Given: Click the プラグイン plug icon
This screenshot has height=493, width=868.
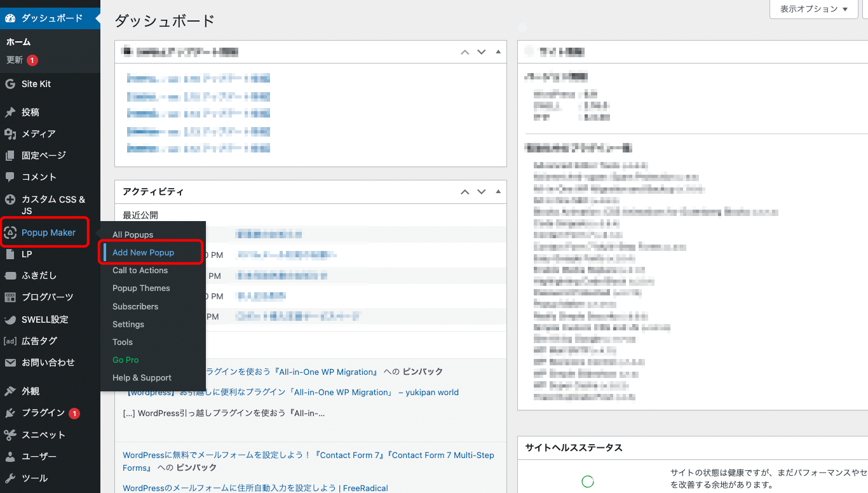Looking at the screenshot, I should [10, 413].
